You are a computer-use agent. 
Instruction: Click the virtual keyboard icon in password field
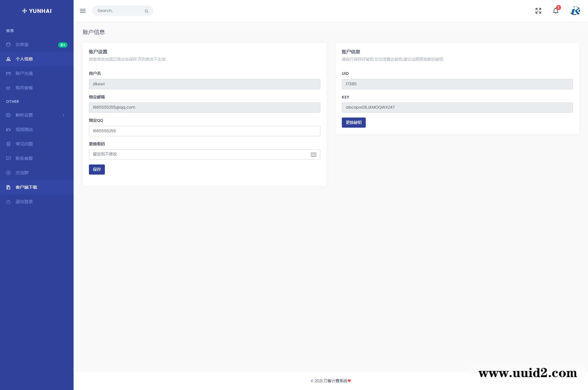click(313, 155)
